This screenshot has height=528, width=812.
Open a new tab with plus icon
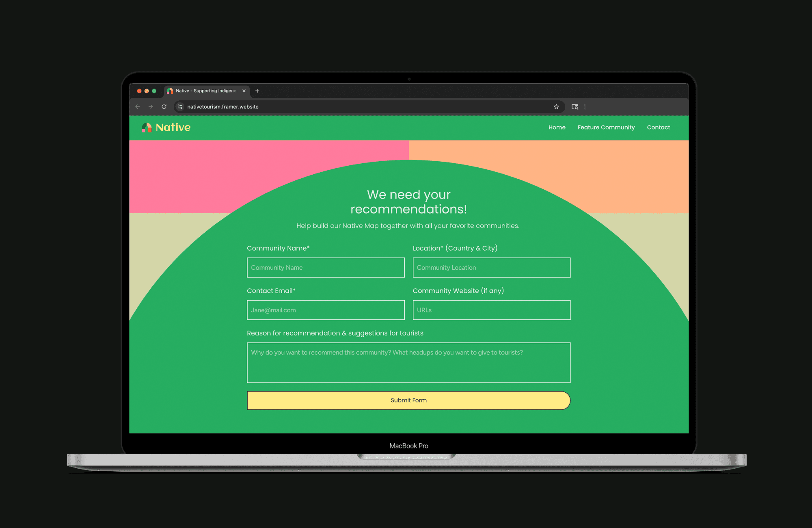tap(257, 91)
